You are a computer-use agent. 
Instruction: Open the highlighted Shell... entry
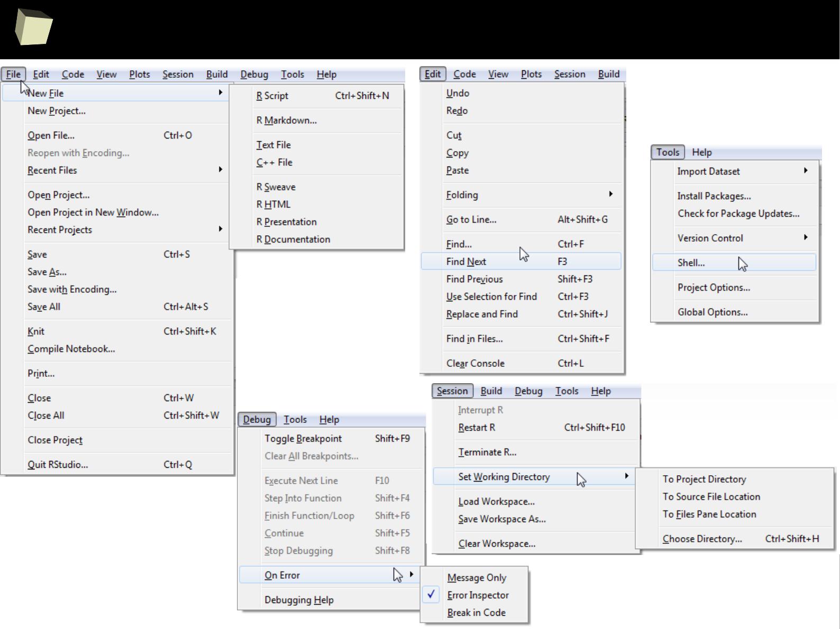coord(734,263)
